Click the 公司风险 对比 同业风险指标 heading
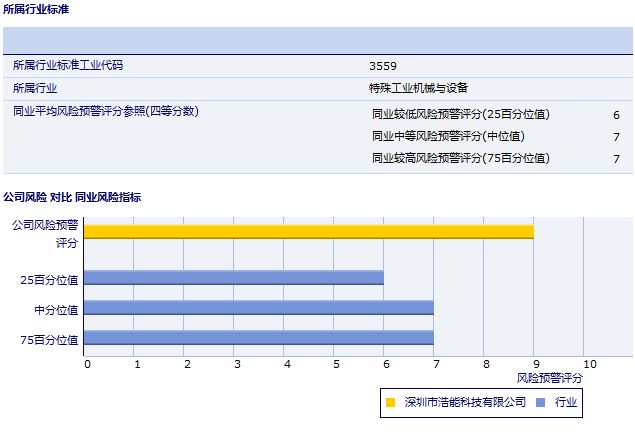The image size is (635, 432). (x=72, y=197)
